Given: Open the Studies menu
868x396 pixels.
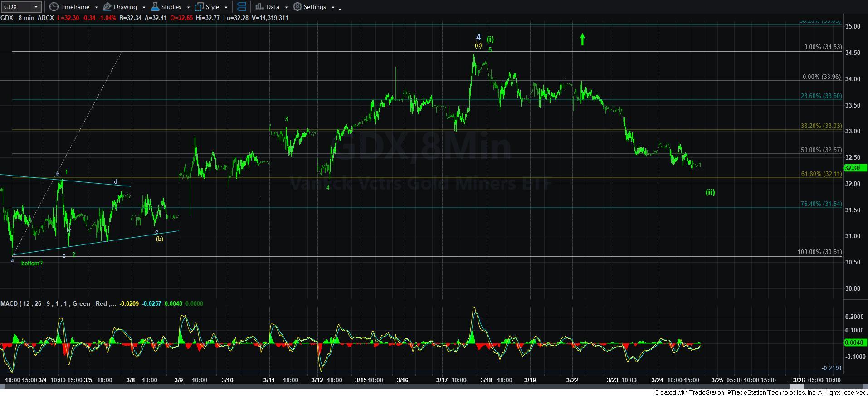Looking at the screenshot, I should click(x=171, y=7).
